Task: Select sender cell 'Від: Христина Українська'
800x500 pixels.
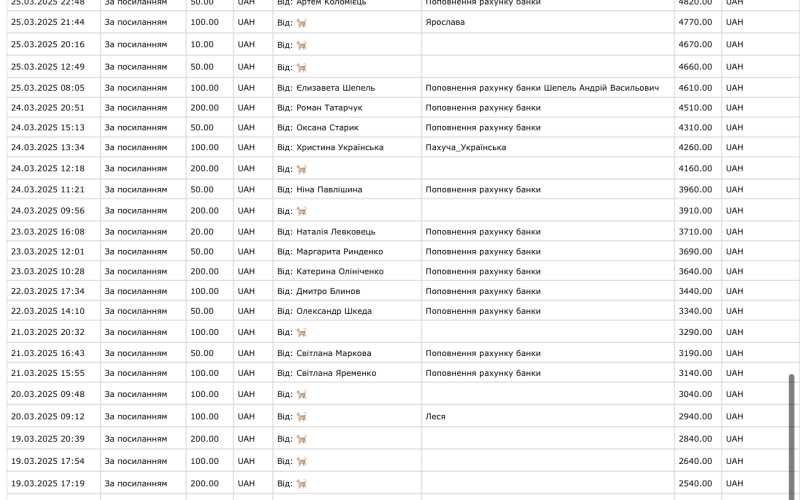Action: [x=347, y=147]
